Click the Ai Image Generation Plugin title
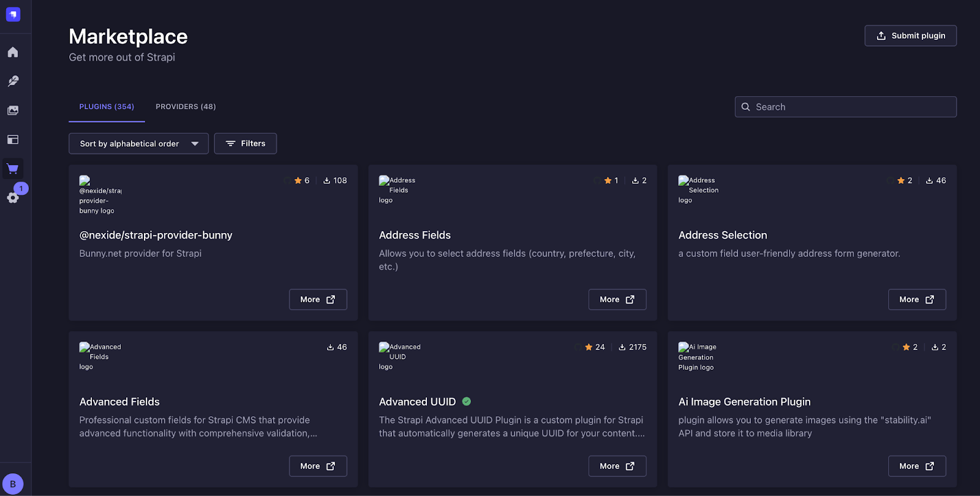This screenshot has height=496, width=980. (744, 402)
